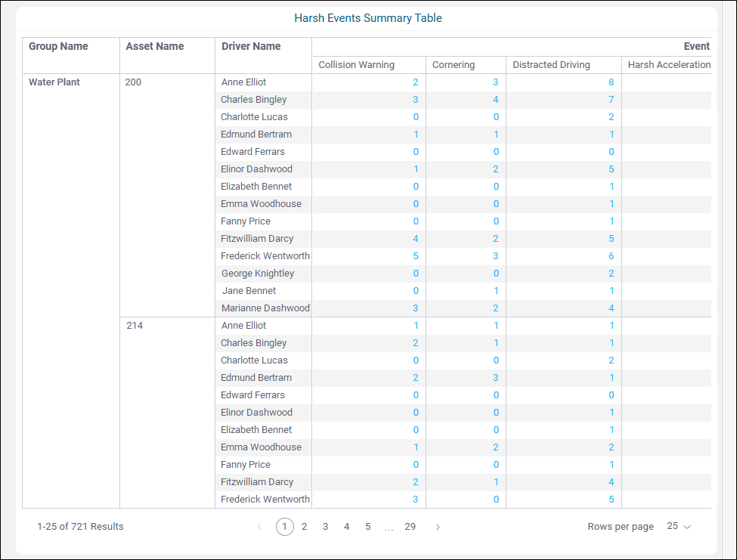Open Distracted Driving count 5 for Elinor Dashwood, asset 200

611,169
